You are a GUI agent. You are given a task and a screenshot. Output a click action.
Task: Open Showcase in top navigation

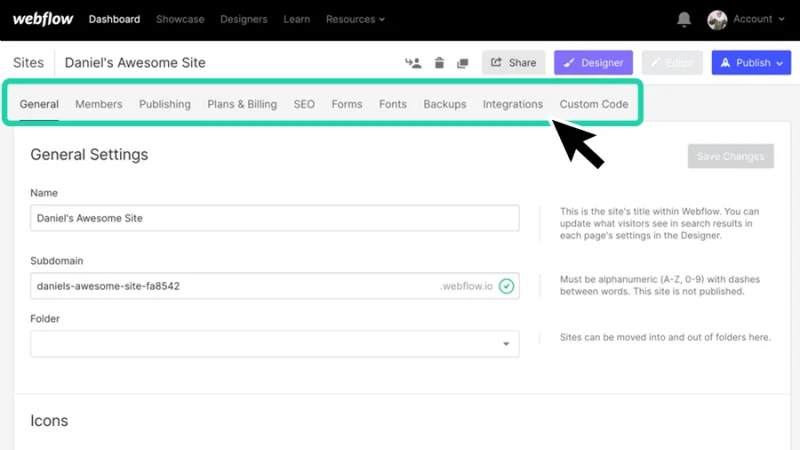(180, 19)
